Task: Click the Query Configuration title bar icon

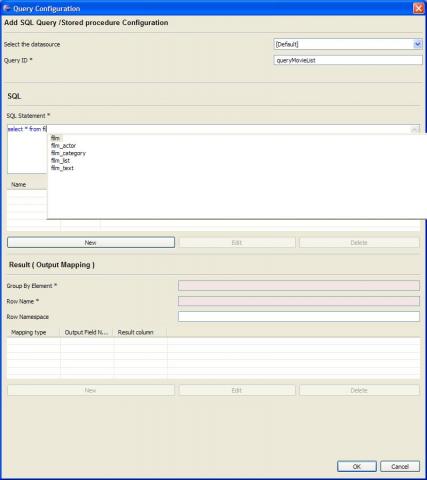Action: [7, 8]
